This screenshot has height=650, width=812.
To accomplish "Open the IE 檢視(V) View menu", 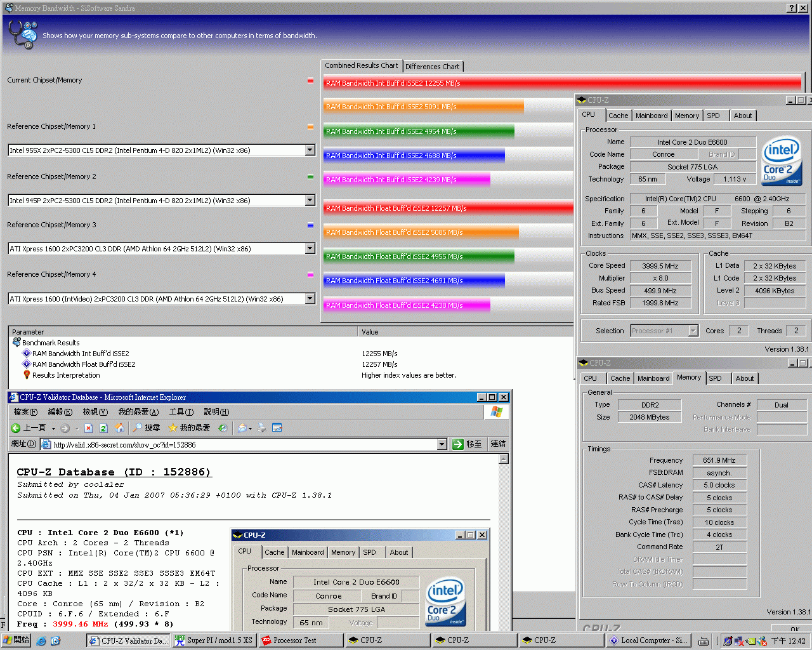I will point(95,412).
